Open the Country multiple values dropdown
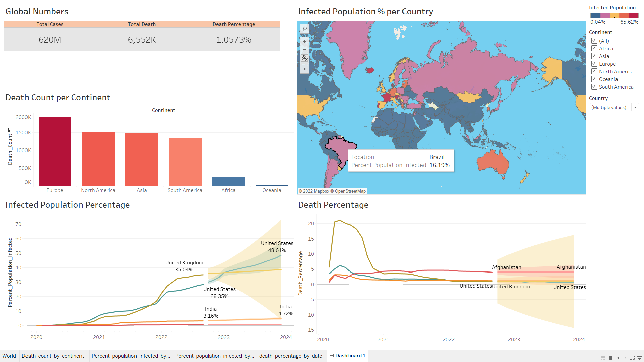 click(x=635, y=107)
